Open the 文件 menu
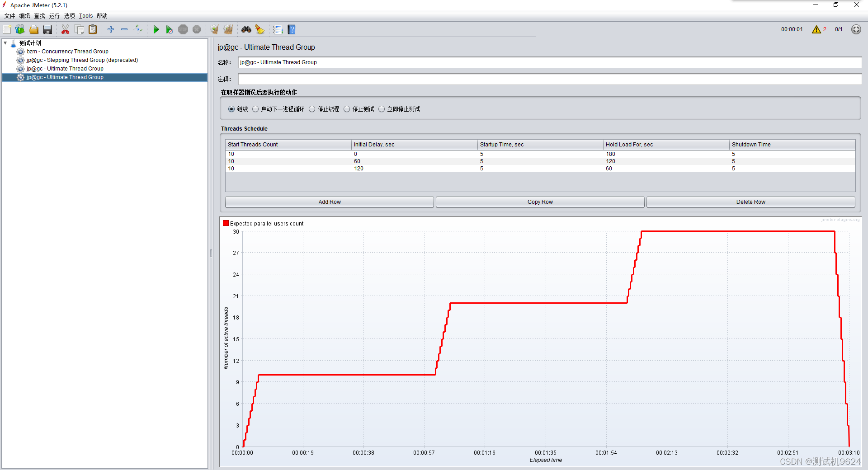Viewport: 868px width, 470px height. tap(9, 16)
